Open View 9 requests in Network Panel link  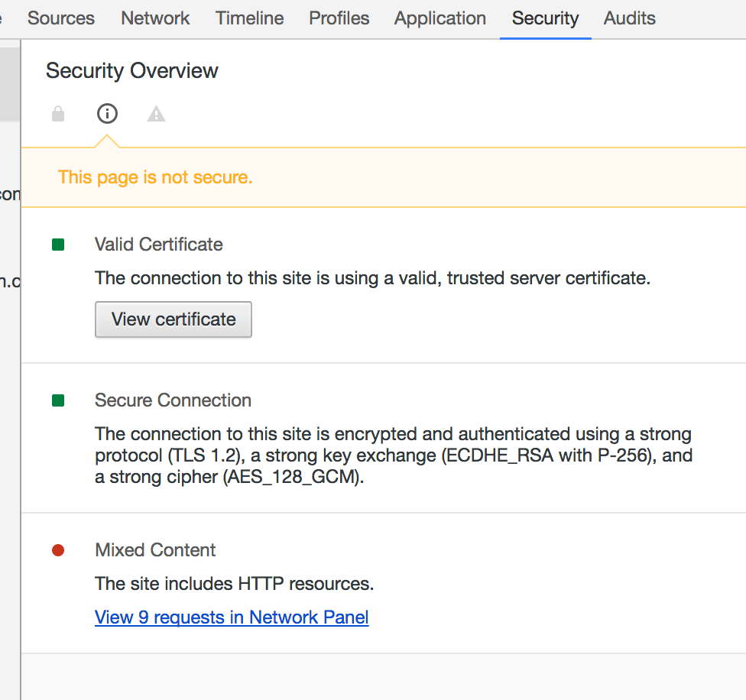[x=232, y=617]
